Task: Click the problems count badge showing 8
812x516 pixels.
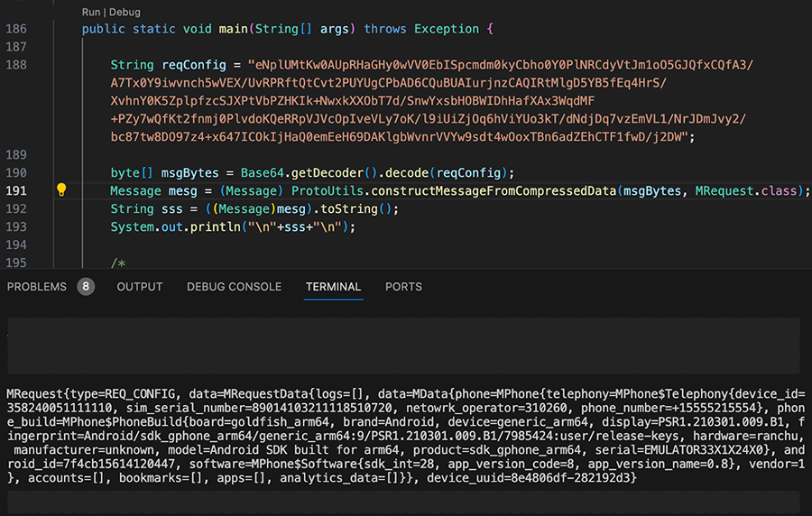Action: tap(86, 287)
